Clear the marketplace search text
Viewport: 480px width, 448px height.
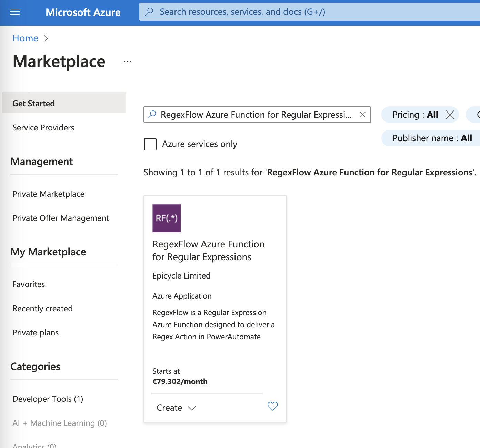click(362, 115)
